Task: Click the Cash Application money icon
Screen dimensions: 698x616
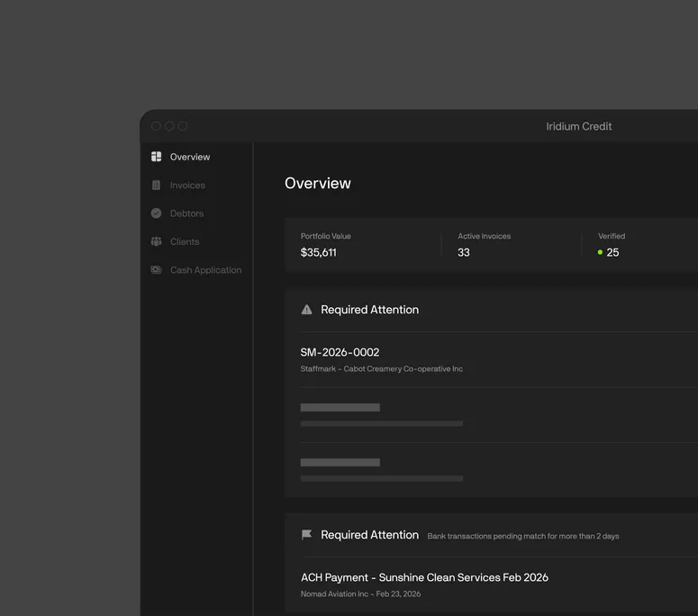Action: pos(156,269)
